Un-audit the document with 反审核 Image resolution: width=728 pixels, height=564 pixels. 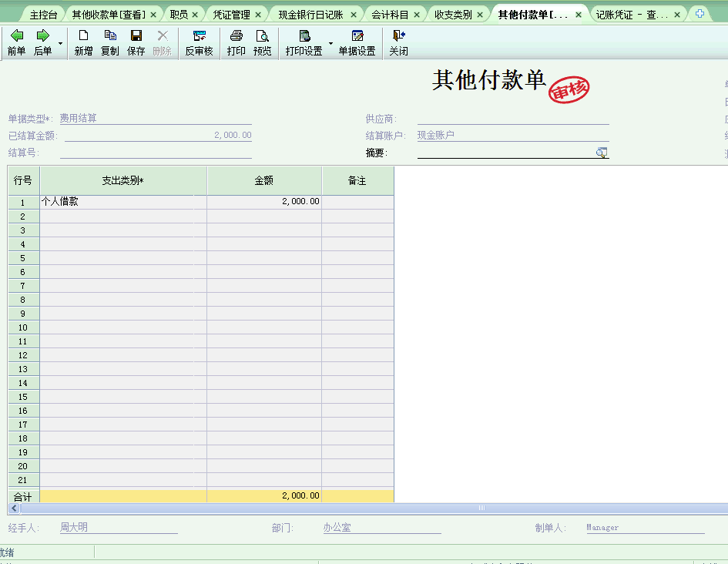coord(200,42)
